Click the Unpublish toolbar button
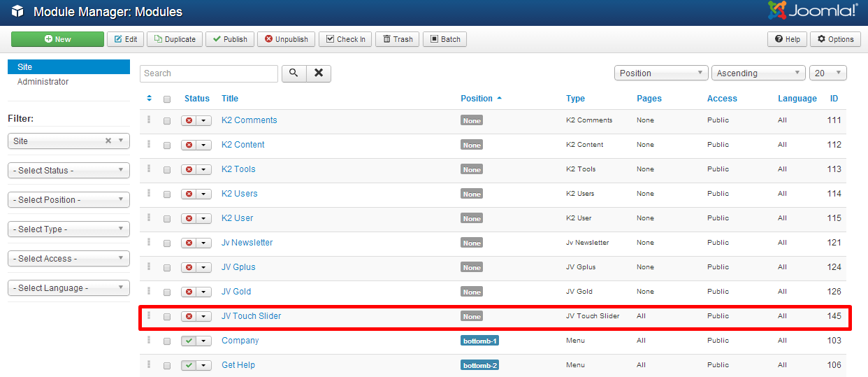The height and width of the screenshot is (377, 868). click(287, 39)
